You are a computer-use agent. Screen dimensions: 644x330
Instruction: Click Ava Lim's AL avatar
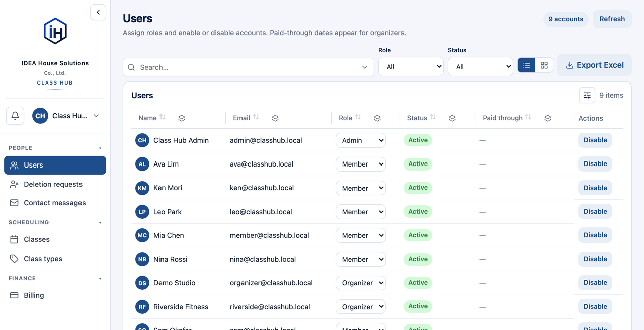click(x=142, y=164)
